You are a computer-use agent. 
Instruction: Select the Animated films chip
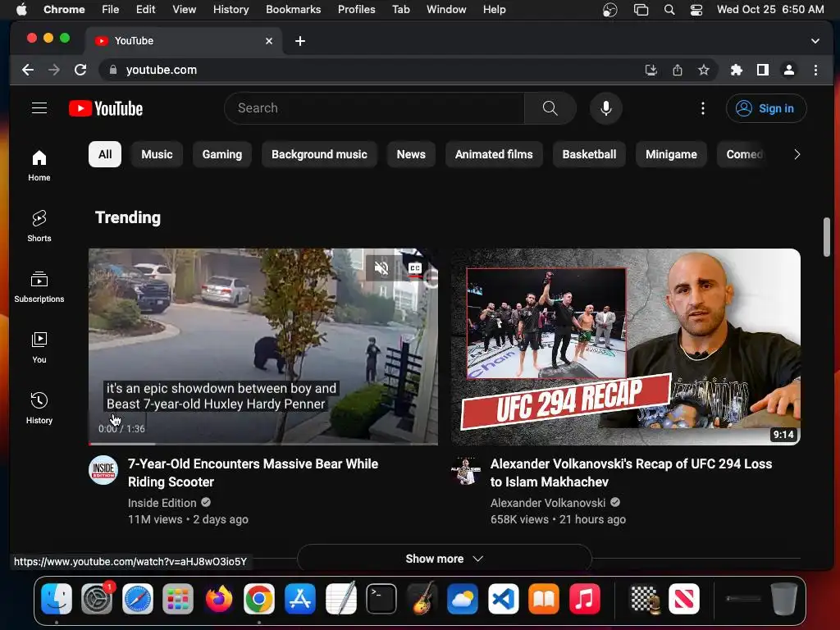pos(494,154)
